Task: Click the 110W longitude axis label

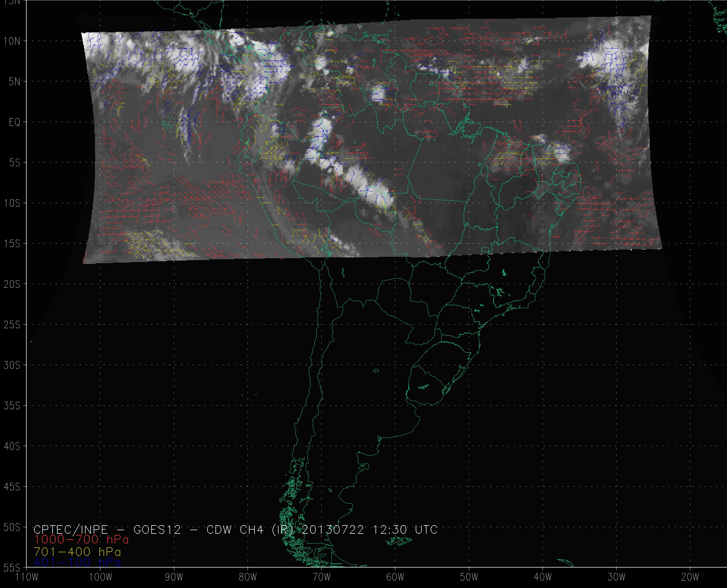Action: pyautogui.click(x=27, y=577)
